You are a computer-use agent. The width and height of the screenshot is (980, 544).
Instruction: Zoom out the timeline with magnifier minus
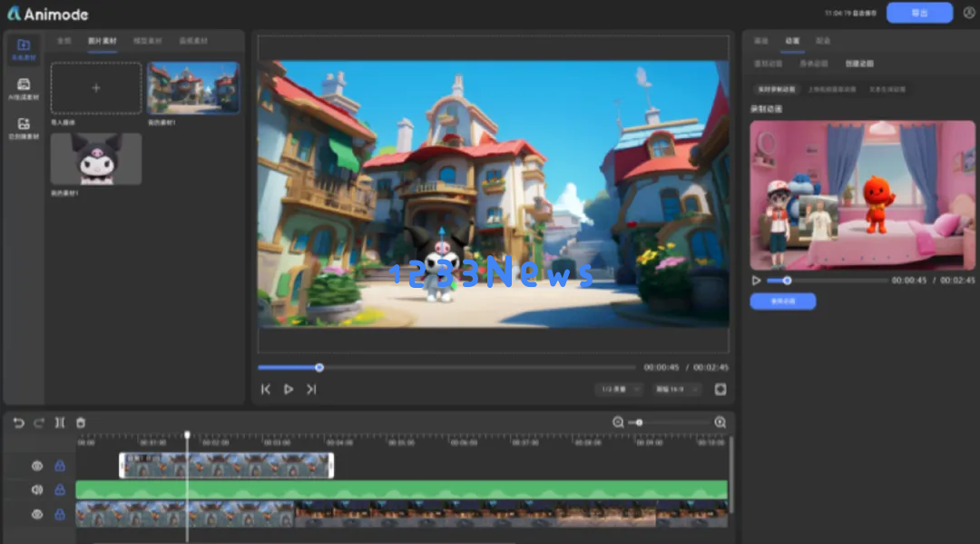pyautogui.click(x=618, y=422)
